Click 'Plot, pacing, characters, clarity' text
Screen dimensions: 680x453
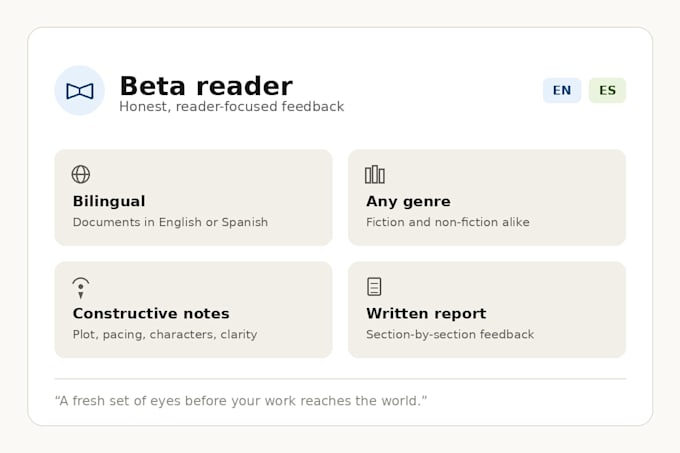click(x=165, y=335)
